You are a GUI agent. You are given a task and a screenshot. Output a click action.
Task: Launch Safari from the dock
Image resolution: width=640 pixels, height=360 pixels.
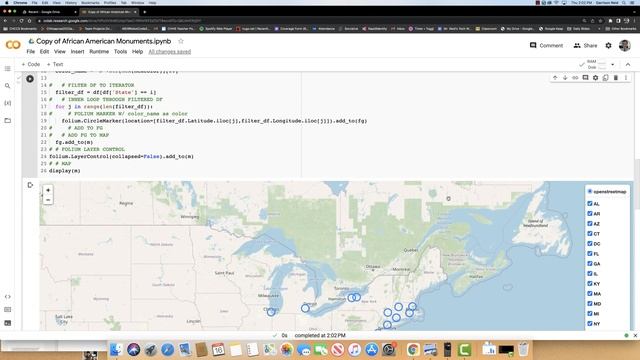tap(167, 349)
